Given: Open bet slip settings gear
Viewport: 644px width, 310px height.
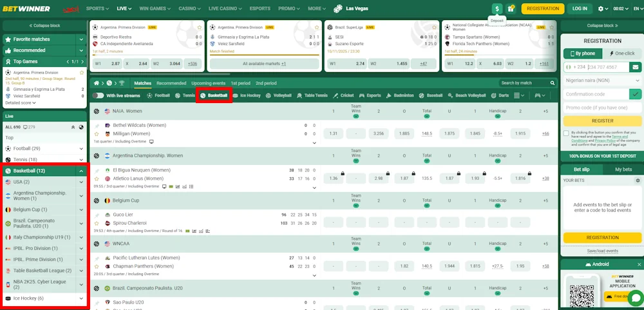Looking at the screenshot, I should 638,180.
